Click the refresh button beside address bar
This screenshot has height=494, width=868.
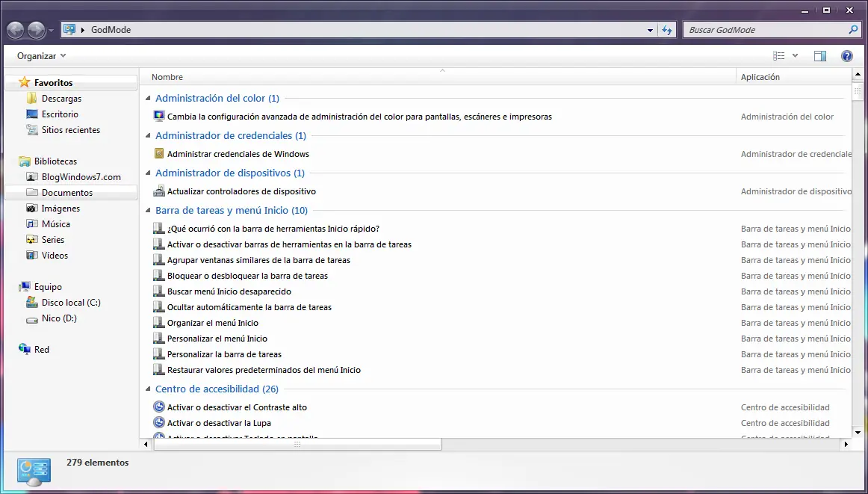point(667,31)
